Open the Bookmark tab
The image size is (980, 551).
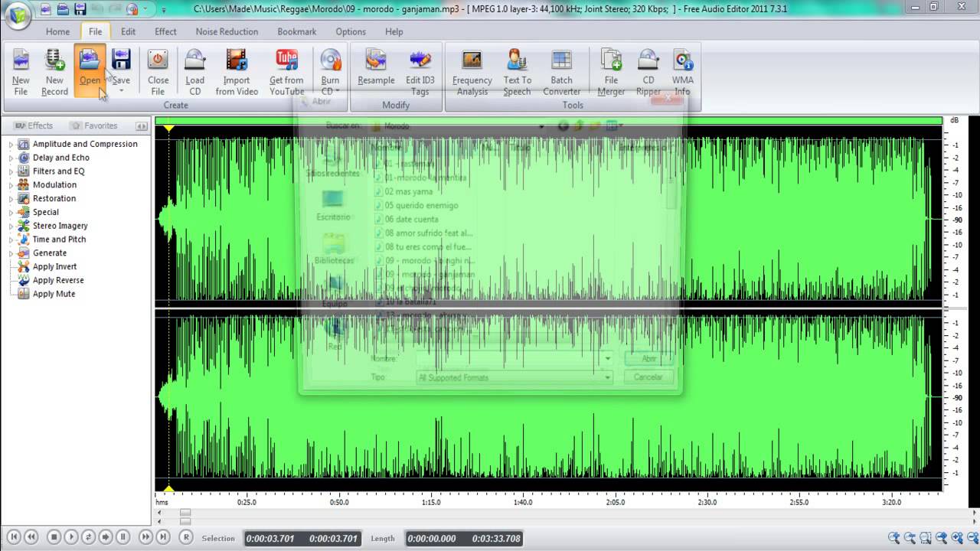pos(297,31)
